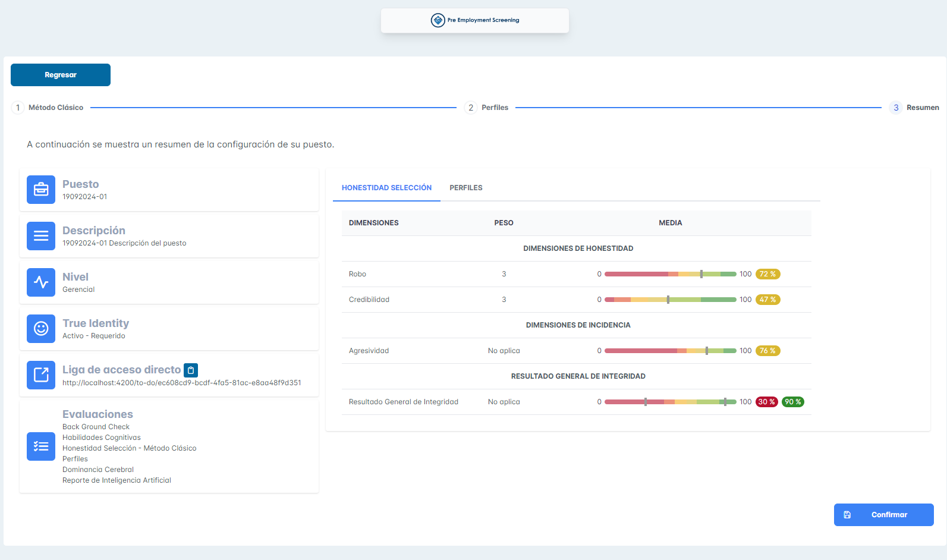Click the Evaluaciones checklist icon

[41, 446]
